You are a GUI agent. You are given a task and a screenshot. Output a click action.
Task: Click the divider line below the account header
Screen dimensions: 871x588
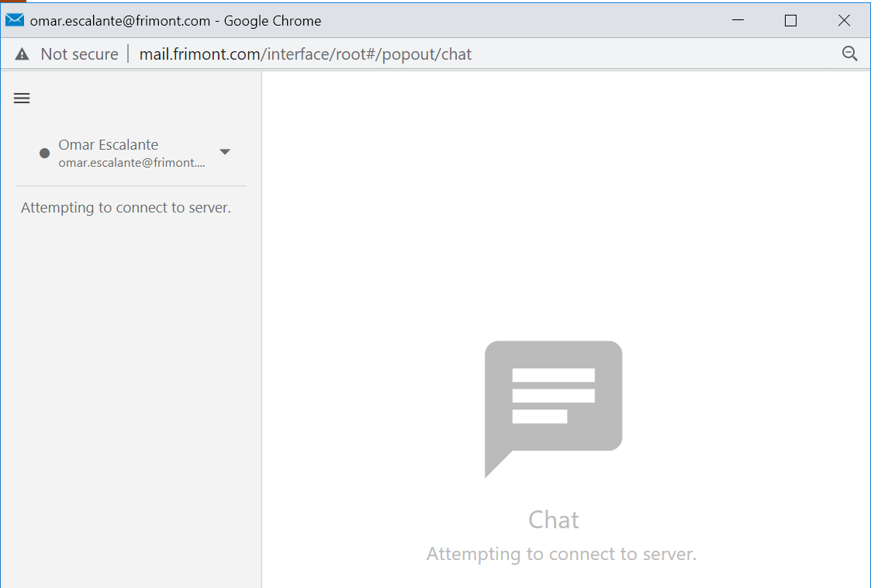[130, 186]
